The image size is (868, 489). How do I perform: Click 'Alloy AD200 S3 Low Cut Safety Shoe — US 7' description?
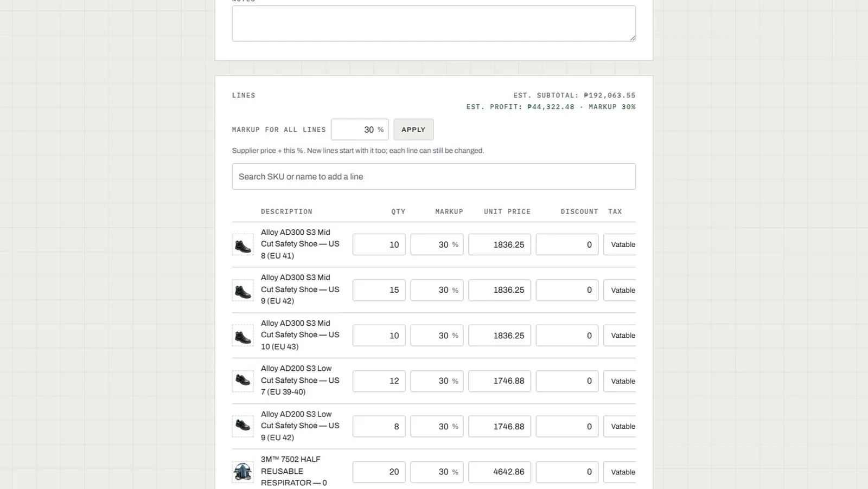pyautogui.click(x=300, y=380)
